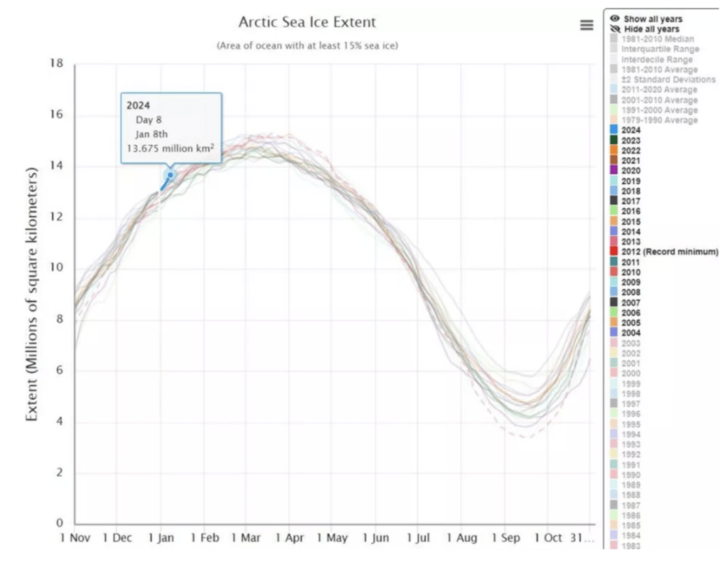728x562 pixels.
Task: Enable the 2011-2020 Average line
Action: click(x=659, y=90)
